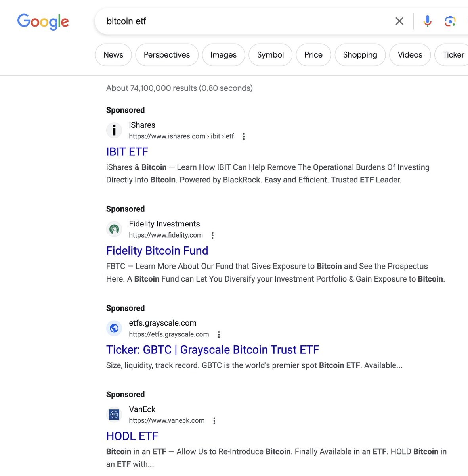Open three-dot menu for VanEck ad
The height and width of the screenshot is (476, 468).
pyautogui.click(x=214, y=421)
